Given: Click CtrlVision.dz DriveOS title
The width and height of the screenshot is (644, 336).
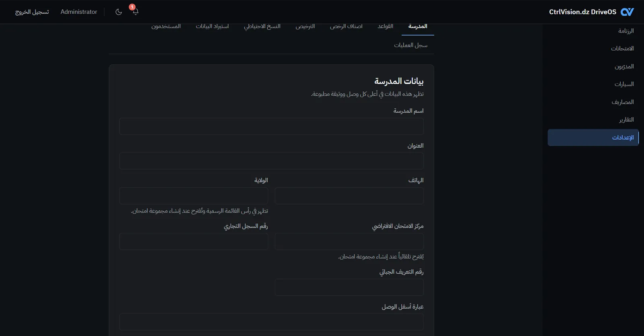Looking at the screenshot, I should [582, 12].
